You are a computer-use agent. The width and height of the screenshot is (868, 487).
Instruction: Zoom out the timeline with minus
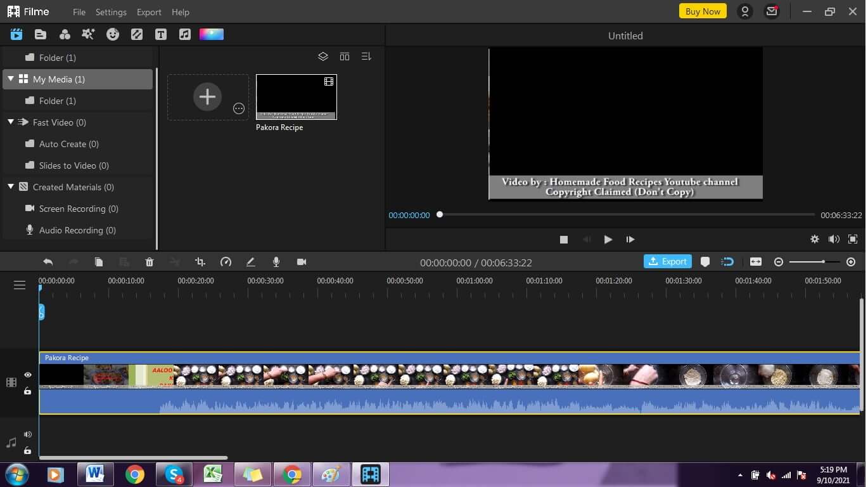(779, 262)
